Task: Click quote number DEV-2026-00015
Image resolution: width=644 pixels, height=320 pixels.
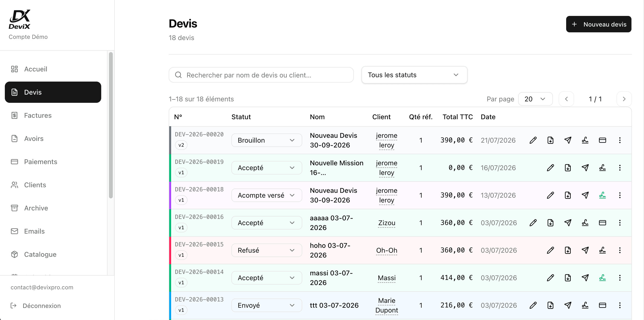Action: (199, 244)
